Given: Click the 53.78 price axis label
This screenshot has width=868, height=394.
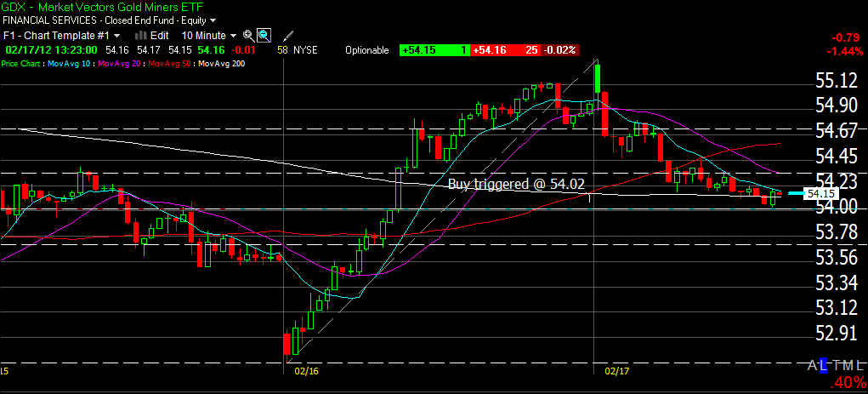Looking at the screenshot, I should pos(837,233).
